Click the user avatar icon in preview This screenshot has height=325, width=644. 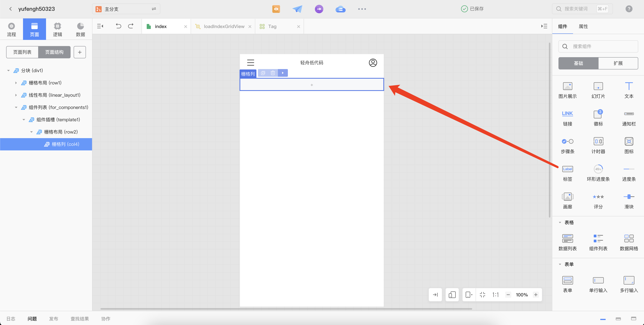point(373,63)
